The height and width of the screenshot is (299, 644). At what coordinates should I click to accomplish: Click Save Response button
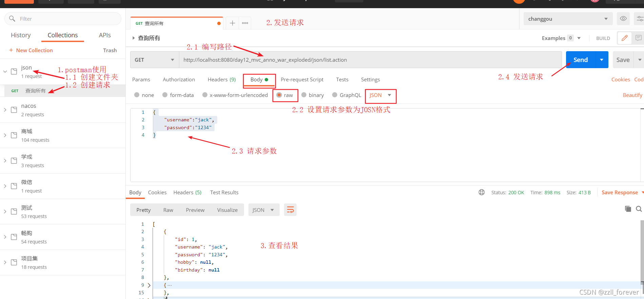(x=620, y=192)
